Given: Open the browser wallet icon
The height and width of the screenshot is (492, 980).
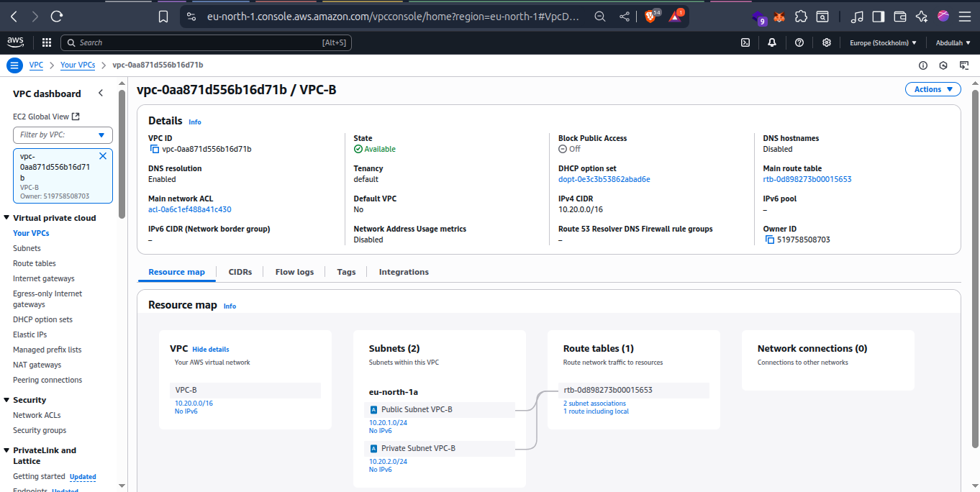Looking at the screenshot, I should tap(899, 17).
